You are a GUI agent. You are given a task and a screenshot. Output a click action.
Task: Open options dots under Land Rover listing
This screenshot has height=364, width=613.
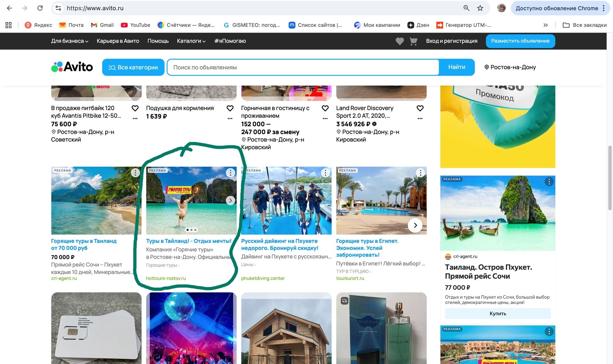[x=420, y=118]
